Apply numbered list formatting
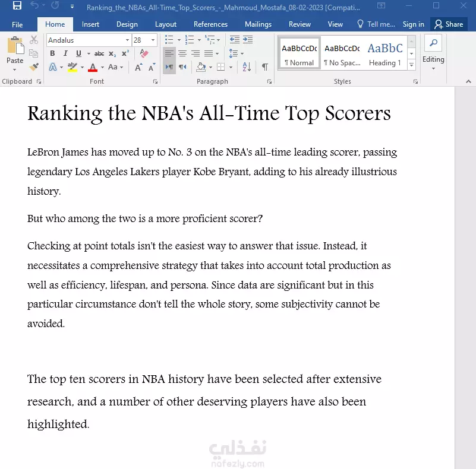The image size is (476, 469). 190,40
